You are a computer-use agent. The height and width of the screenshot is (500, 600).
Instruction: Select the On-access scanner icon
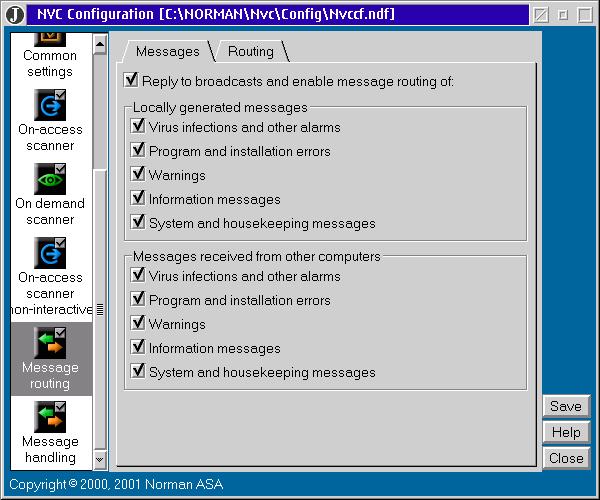(x=50, y=105)
